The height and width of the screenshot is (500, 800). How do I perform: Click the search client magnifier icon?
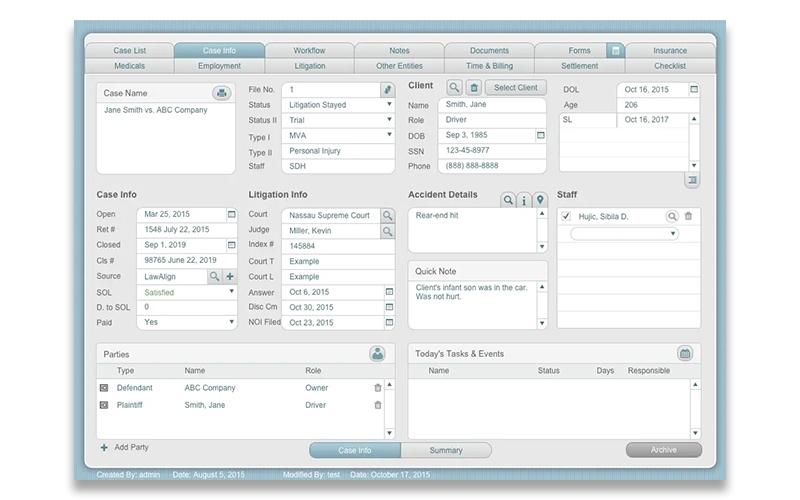click(454, 88)
